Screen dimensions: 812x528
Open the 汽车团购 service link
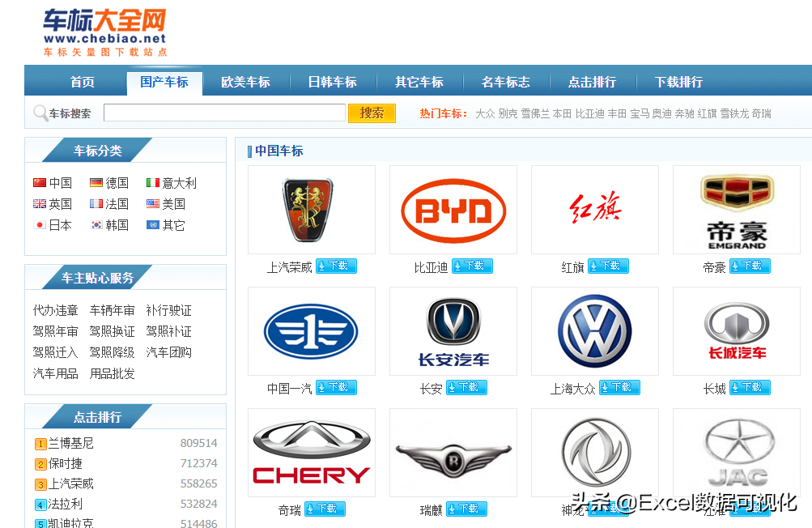(x=169, y=353)
